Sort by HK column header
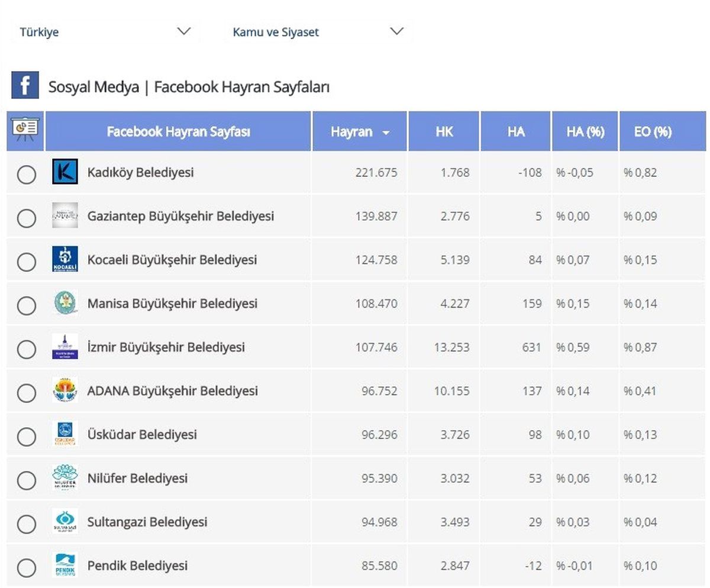Image resolution: width=710 pixels, height=588 pixels. coord(444,131)
